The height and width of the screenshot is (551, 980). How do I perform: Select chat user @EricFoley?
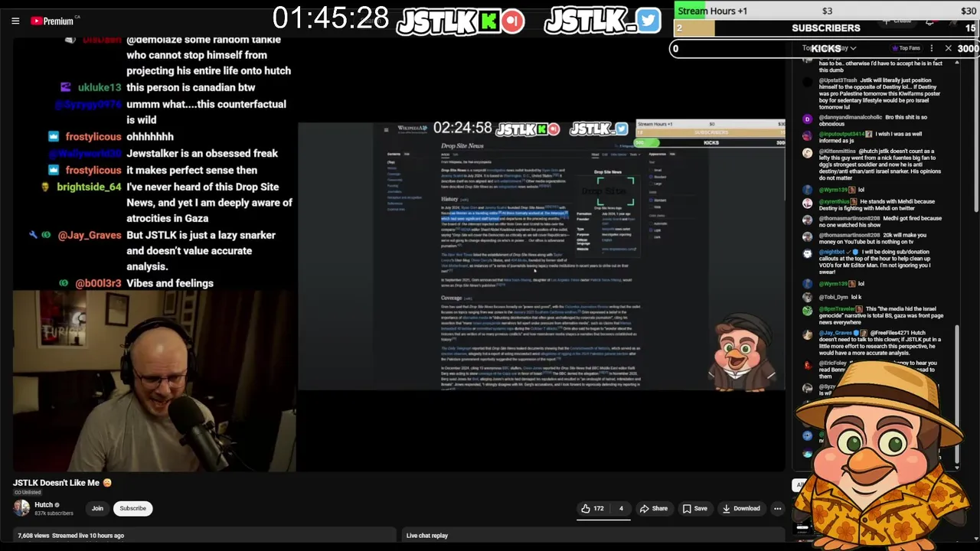[832, 364]
